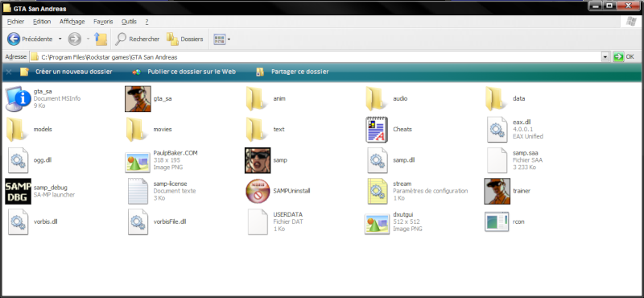Click Créer un nouveau dossier

[66, 72]
